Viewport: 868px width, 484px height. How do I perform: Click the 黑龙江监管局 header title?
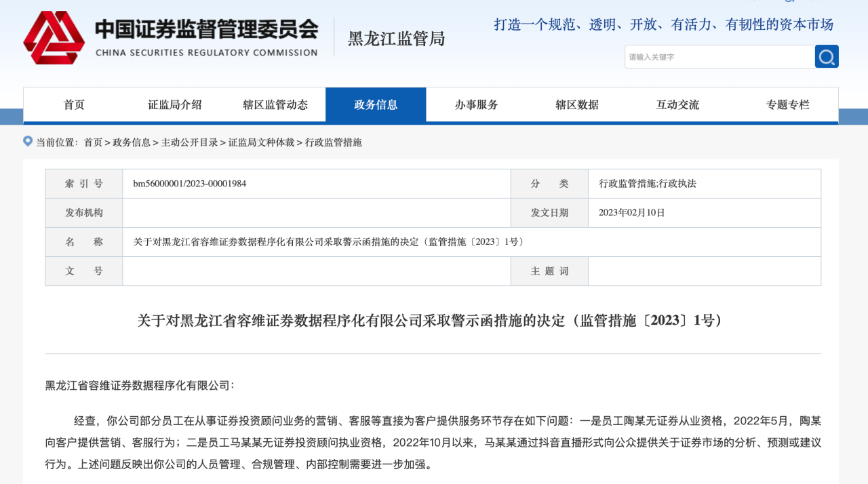point(396,39)
